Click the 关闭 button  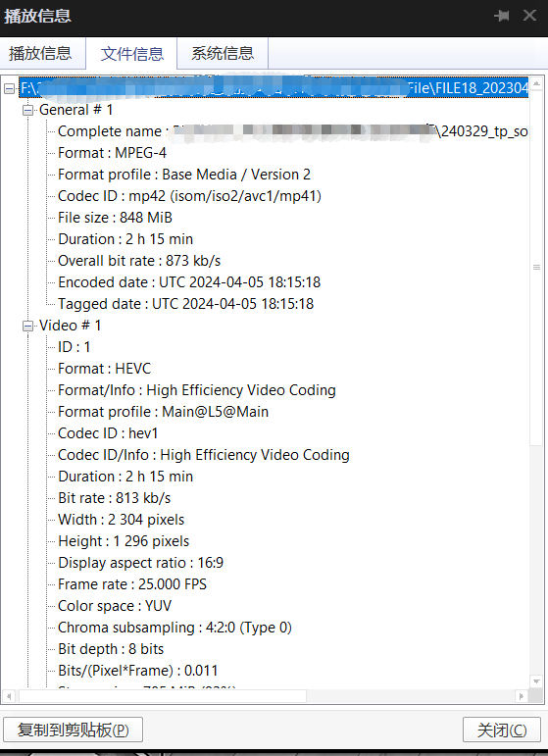(x=502, y=730)
